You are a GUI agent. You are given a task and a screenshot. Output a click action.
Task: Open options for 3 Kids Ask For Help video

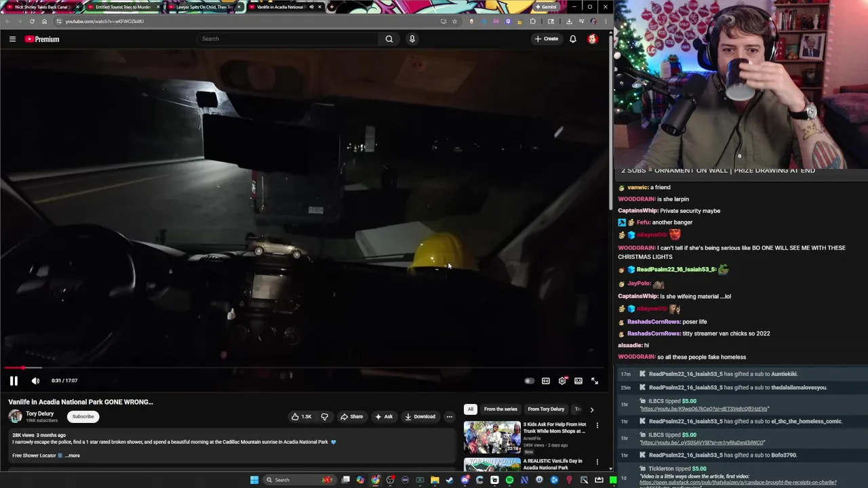coord(597,426)
